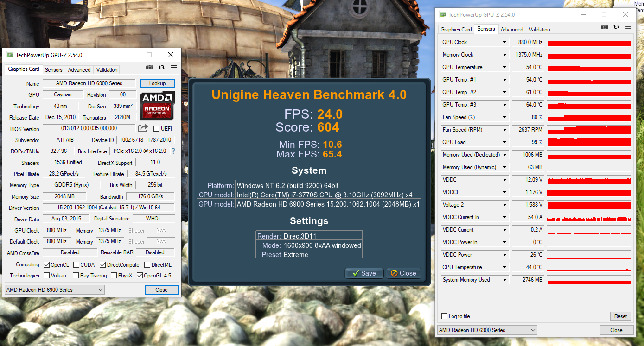Toggle the CUDA checkbox
644x346 pixels.
[76, 265]
